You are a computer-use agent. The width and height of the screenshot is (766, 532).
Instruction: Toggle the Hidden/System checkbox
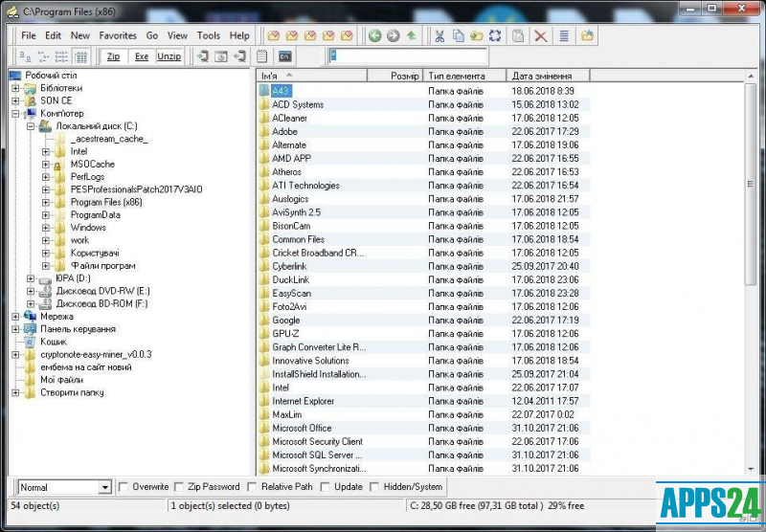374,487
